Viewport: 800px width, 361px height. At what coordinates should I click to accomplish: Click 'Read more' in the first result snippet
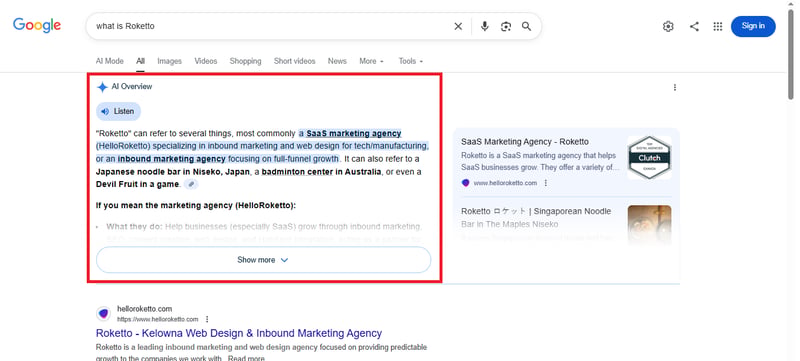(x=246, y=358)
